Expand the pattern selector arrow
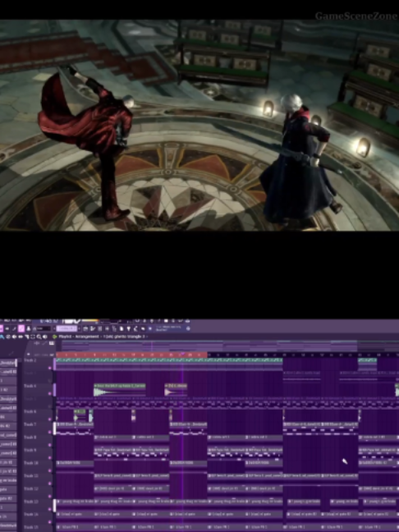The image size is (399, 532). (x=80, y=328)
